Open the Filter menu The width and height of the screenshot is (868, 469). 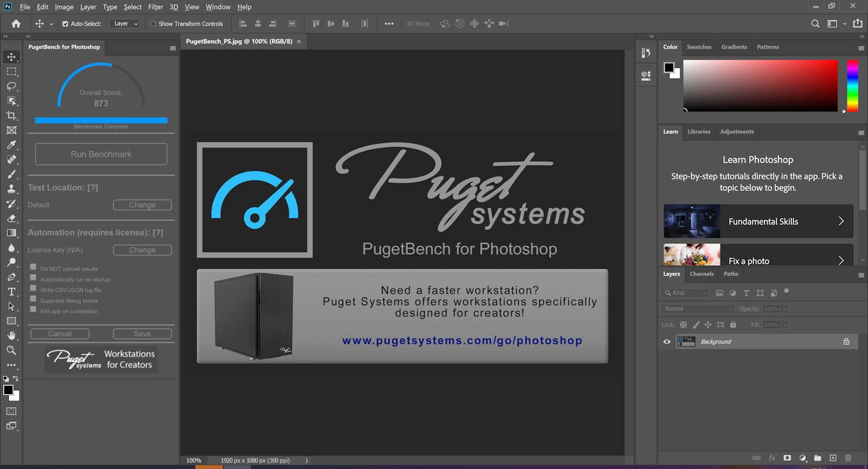pyautogui.click(x=156, y=7)
